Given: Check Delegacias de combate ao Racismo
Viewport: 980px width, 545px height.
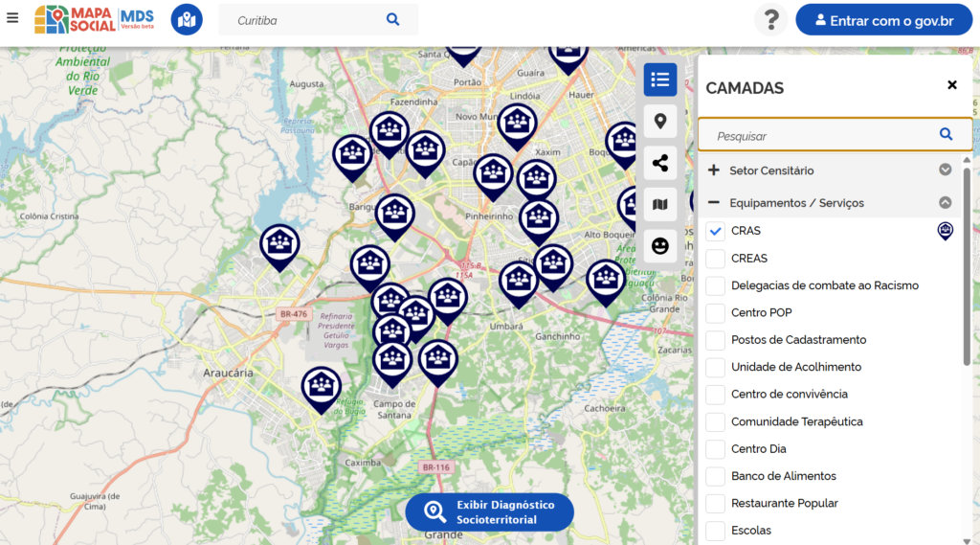Looking at the screenshot, I should [715, 285].
